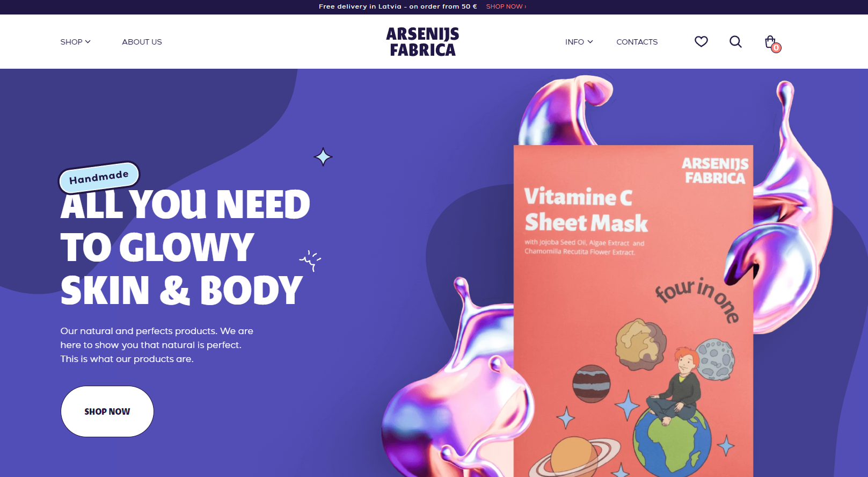This screenshot has height=477, width=868.
Task: Click the doodle burst beside GLOWY
Action: point(310,260)
